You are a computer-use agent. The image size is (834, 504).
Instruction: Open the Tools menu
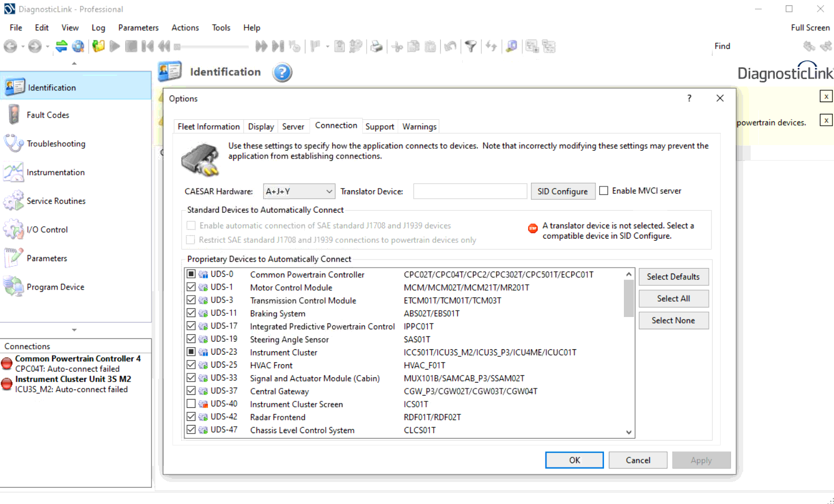(221, 27)
